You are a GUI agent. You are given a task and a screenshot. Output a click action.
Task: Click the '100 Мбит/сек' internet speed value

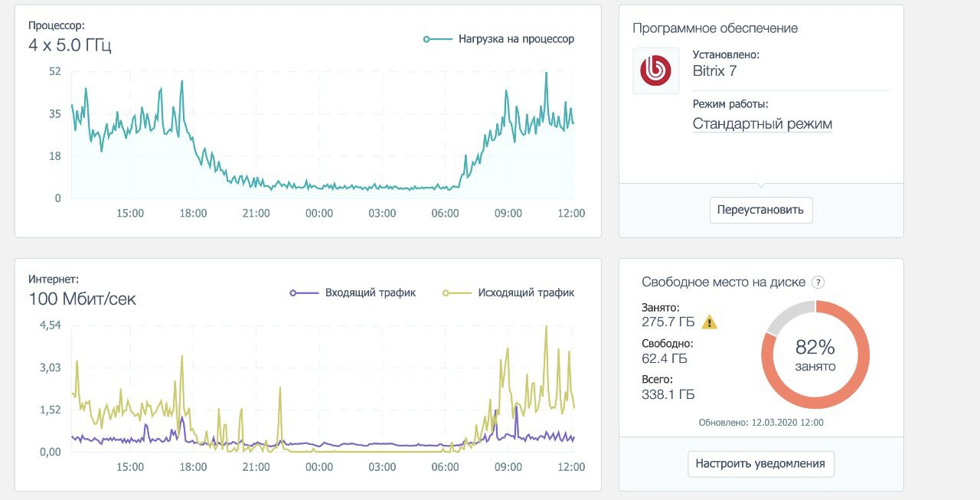pos(82,299)
